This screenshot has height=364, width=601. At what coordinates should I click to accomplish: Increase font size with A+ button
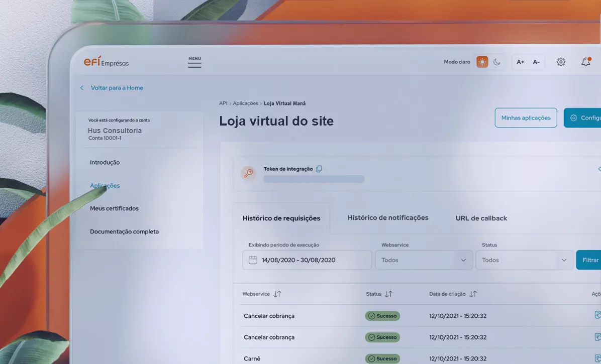pos(520,62)
